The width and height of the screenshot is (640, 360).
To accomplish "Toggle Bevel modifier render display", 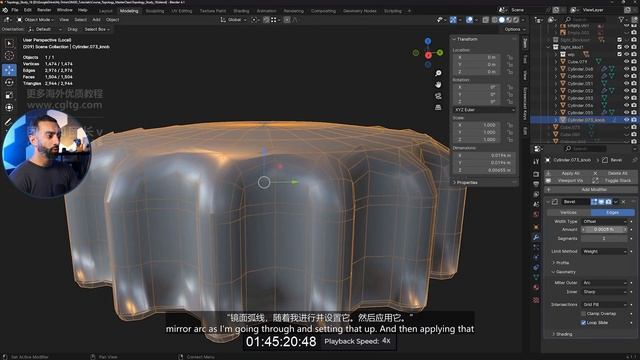I will point(608,202).
